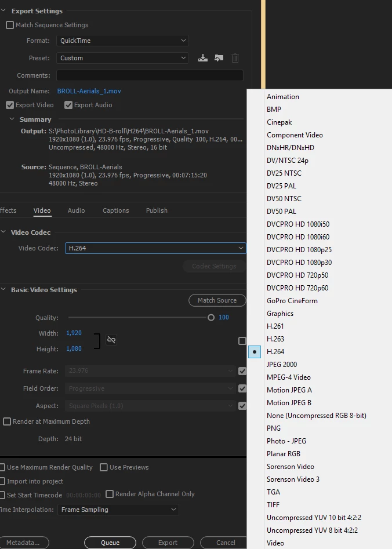Enable Import into project
The width and height of the screenshot is (392, 549).
(x=2, y=481)
